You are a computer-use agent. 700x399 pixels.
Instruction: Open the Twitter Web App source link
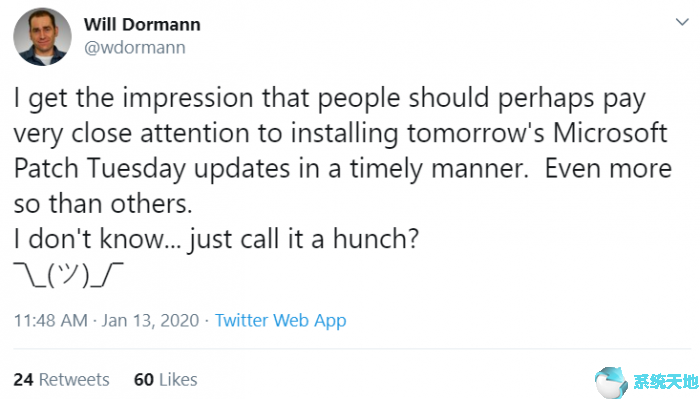(x=280, y=320)
